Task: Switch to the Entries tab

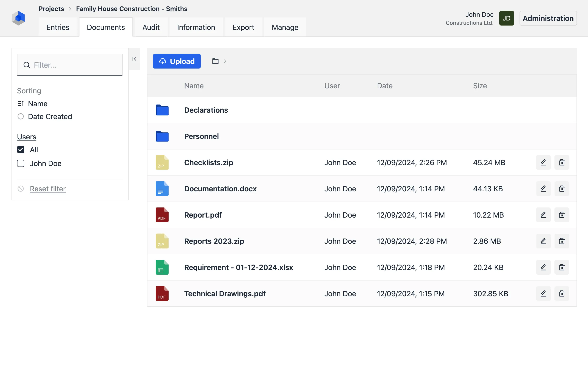Action: (x=58, y=27)
